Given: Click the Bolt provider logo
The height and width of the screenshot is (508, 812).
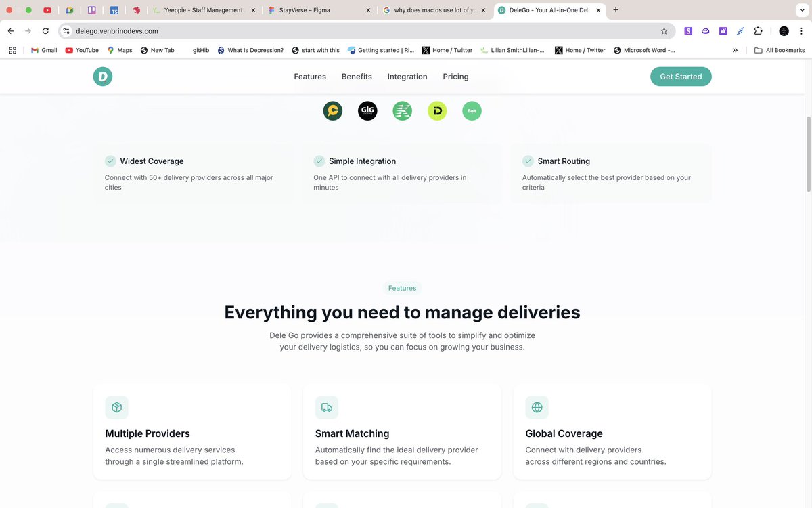Looking at the screenshot, I should [x=472, y=110].
